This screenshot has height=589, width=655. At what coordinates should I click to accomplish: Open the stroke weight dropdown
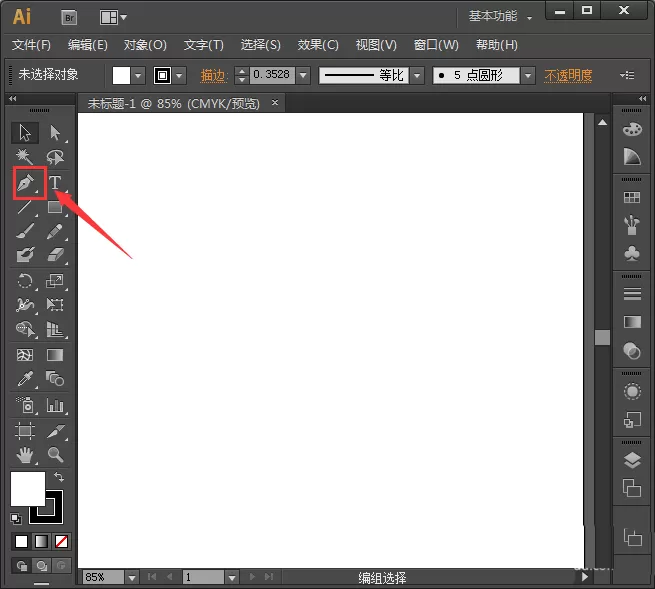[303, 76]
